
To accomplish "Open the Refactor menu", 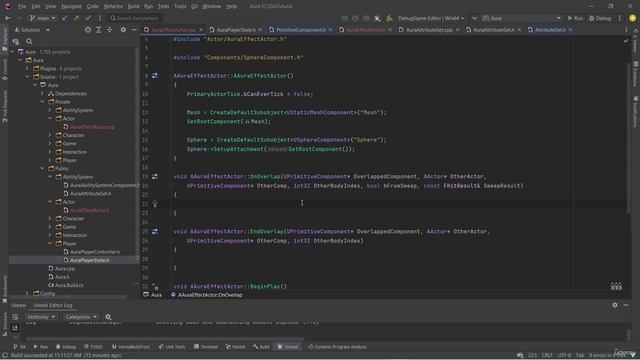I will [113, 6].
